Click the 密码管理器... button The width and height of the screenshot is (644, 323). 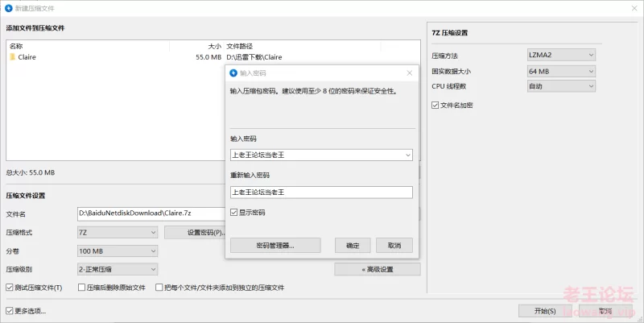275,246
